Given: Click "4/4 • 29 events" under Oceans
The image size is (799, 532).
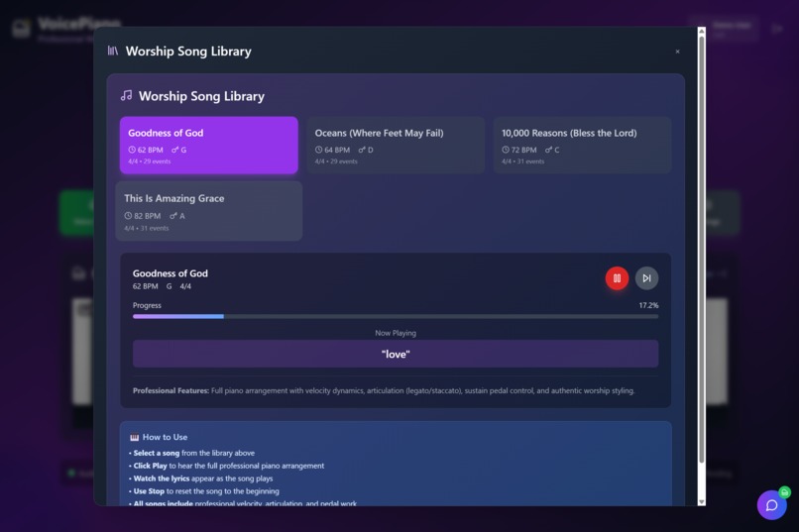Looking at the screenshot, I should pos(336,161).
